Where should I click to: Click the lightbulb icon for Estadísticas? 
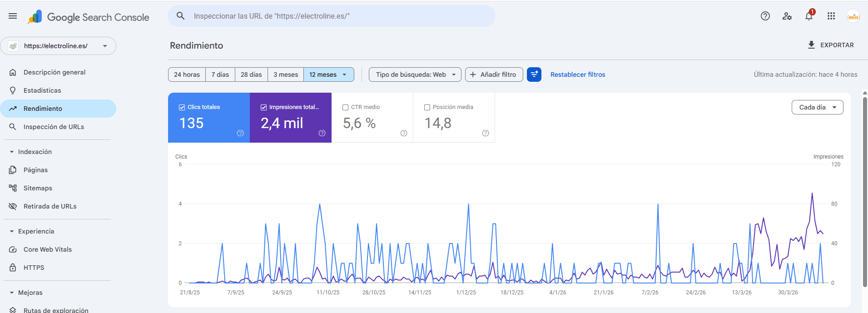click(x=13, y=90)
